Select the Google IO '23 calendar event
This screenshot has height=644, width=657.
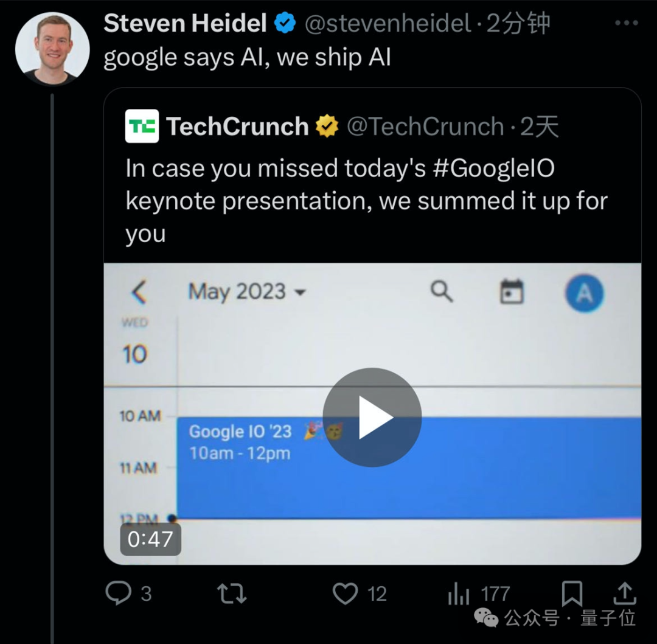pyautogui.click(x=408, y=467)
